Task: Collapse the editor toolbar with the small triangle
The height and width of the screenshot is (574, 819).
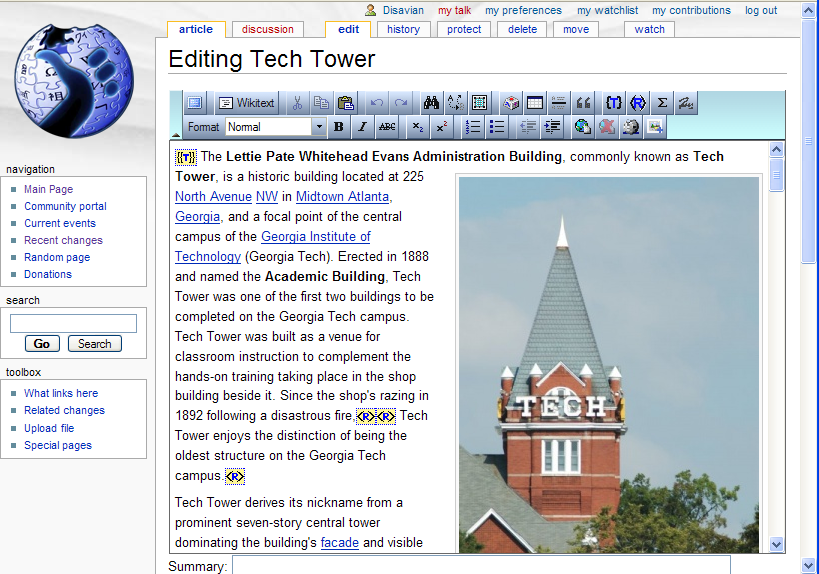Action: [176, 135]
